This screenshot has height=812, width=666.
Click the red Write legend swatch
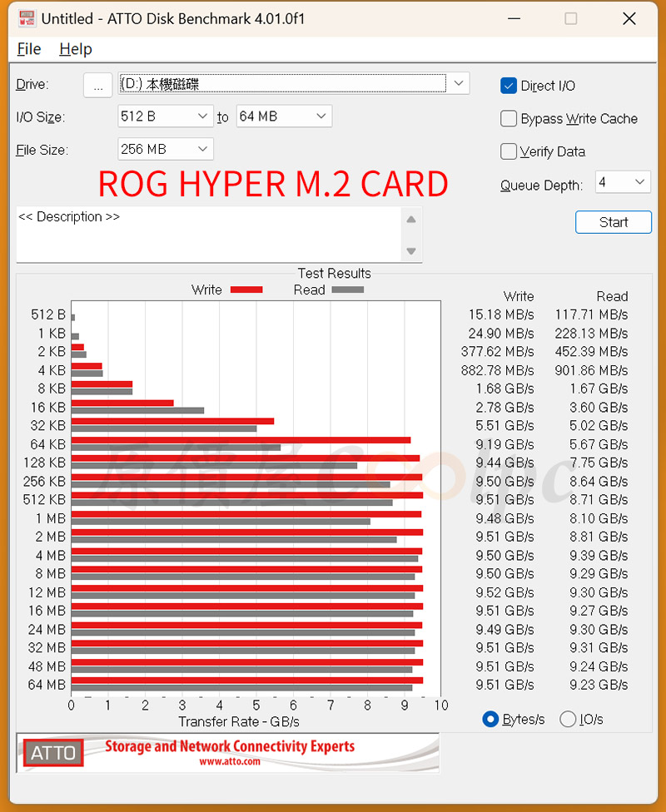pyautogui.click(x=246, y=290)
